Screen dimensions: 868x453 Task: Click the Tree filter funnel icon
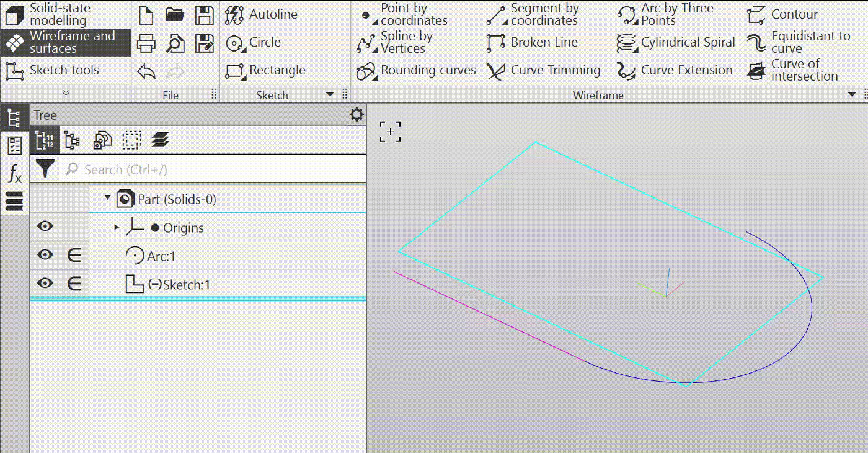[x=45, y=169]
